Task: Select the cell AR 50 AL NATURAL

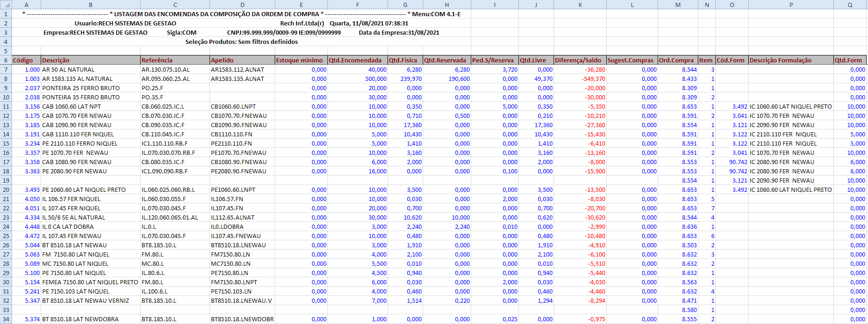Action: click(68, 69)
